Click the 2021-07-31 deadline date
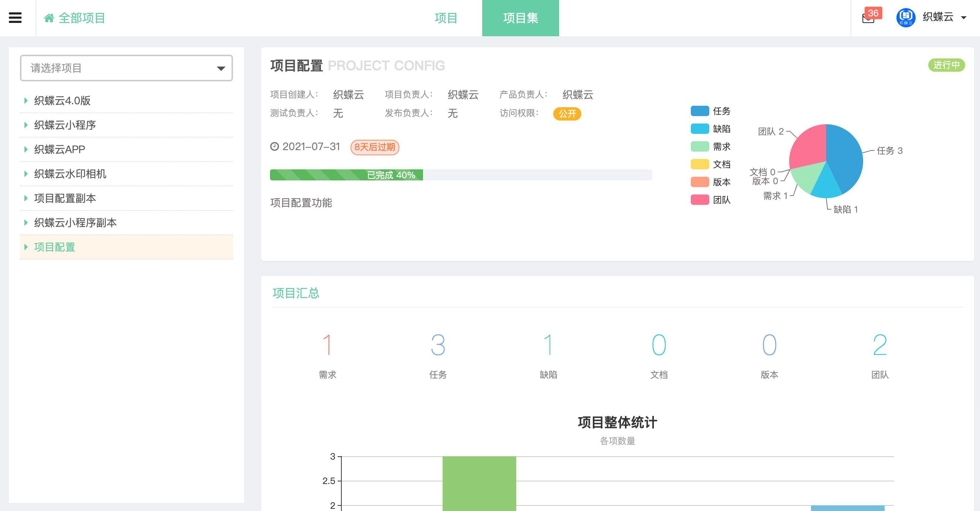The height and width of the screenshot is (511, 980). pos(311,146)
